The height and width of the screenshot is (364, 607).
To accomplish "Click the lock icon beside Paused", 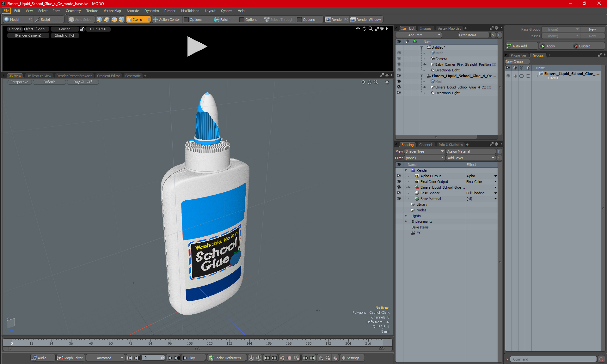I will click(82, 29).
